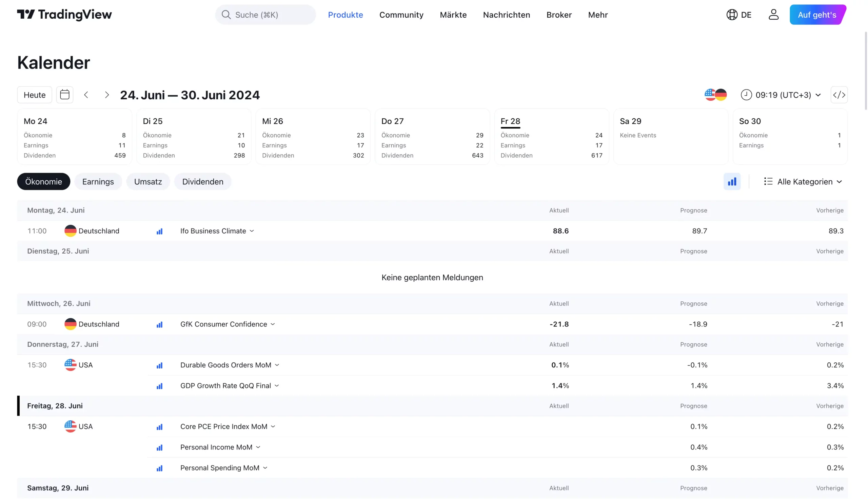Click the Heute button
Image resolution: width=868 pixels, height=499 pixels.
[x=35, y=95]
